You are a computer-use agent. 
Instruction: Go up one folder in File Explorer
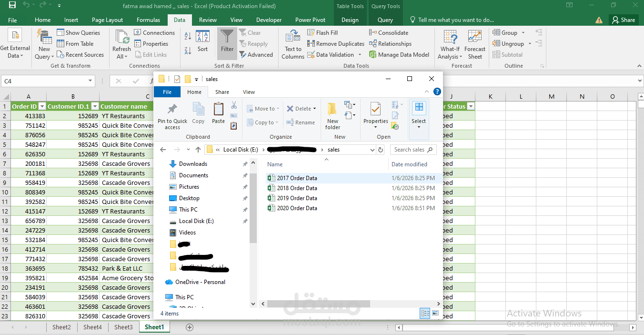[198, 150]
